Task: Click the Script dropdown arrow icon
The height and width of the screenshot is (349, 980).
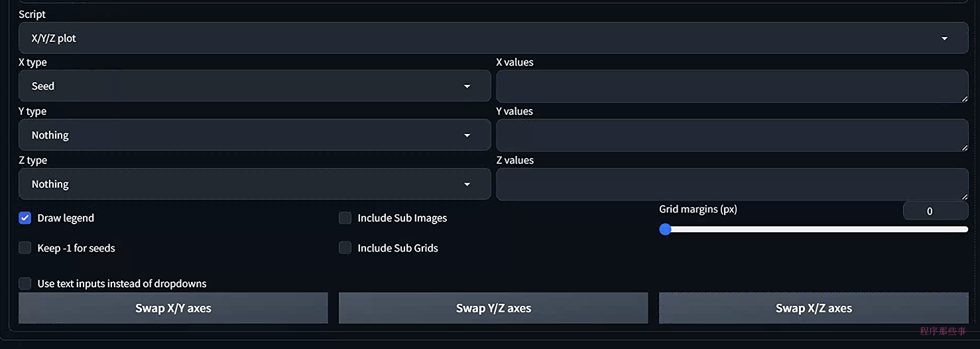Action: 944,38
